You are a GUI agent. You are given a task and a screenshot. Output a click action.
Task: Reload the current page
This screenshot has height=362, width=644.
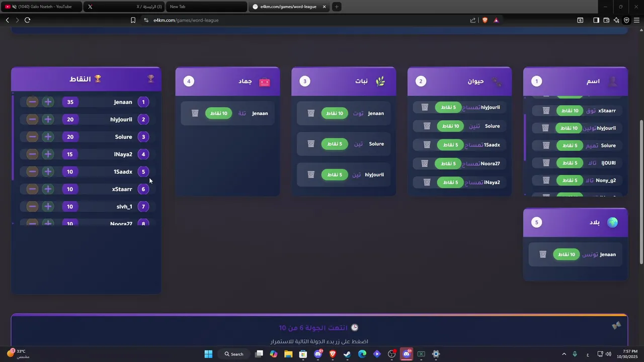27,20
